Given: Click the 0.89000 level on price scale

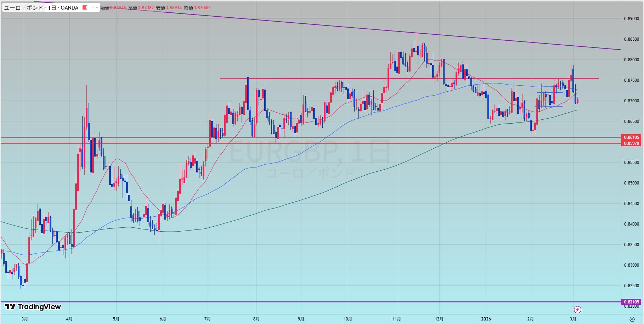Looking at the screenshot, I should (631, 19).
